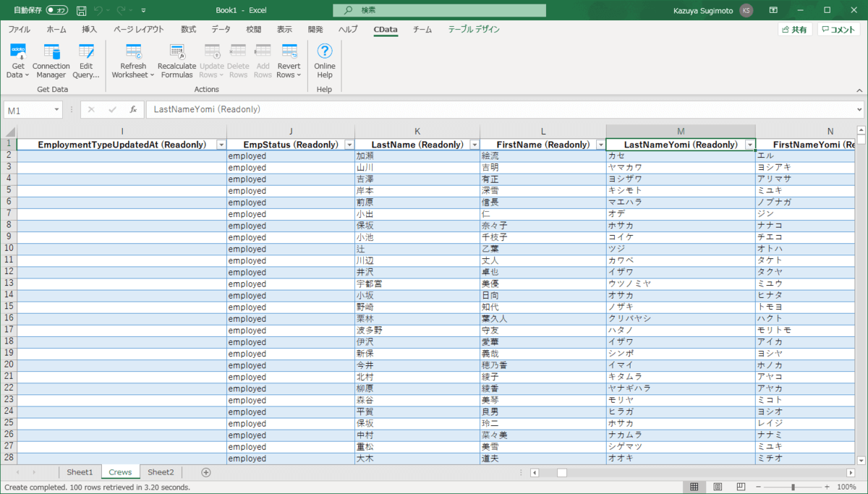The image size is (868, 494).
Task: Open the EmpStatus column filter dropdown
Action: pos(349,145)
